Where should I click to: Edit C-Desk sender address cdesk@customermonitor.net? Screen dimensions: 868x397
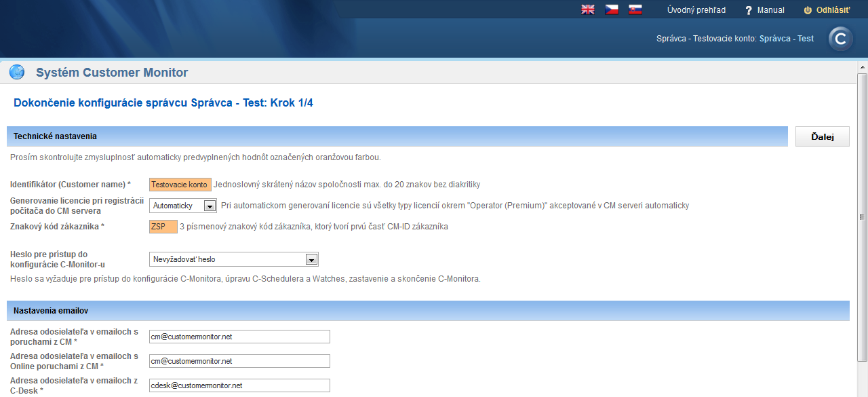[239, 385]
